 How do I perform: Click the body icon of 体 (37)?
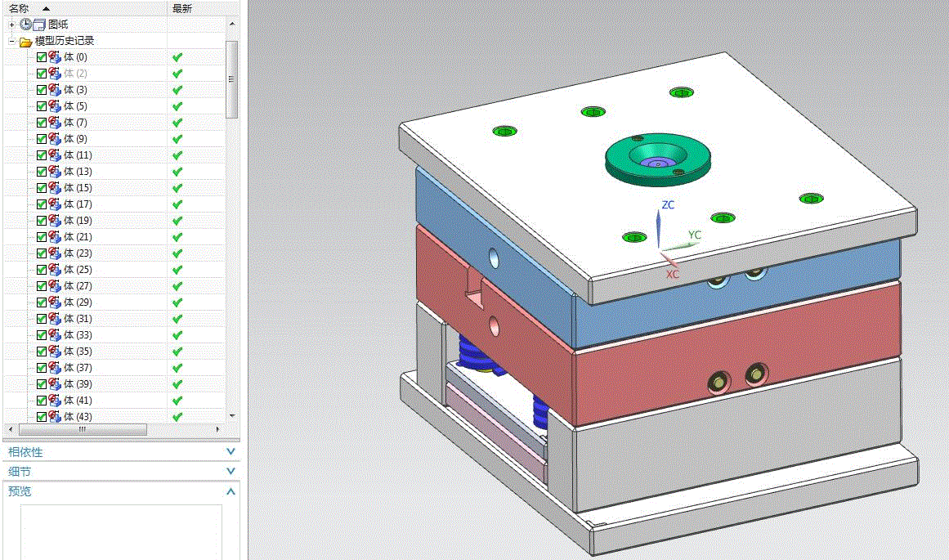55,368
